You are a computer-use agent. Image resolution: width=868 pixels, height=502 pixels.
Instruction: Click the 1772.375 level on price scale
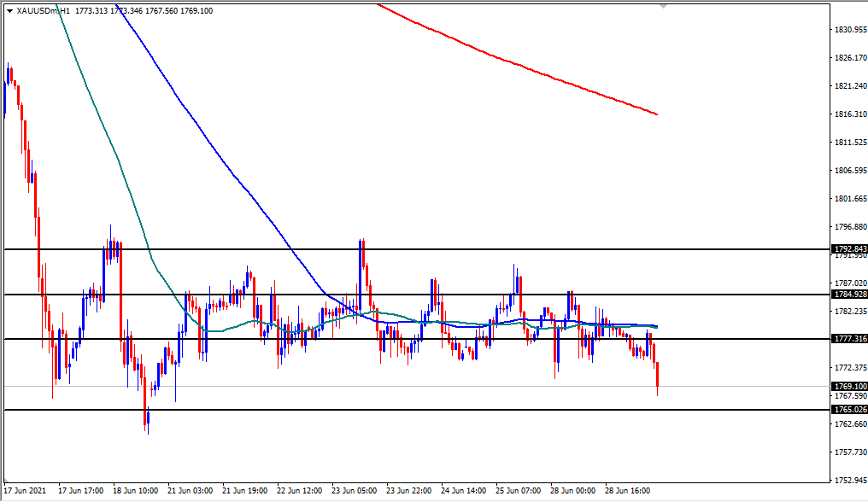pos(851,367)
